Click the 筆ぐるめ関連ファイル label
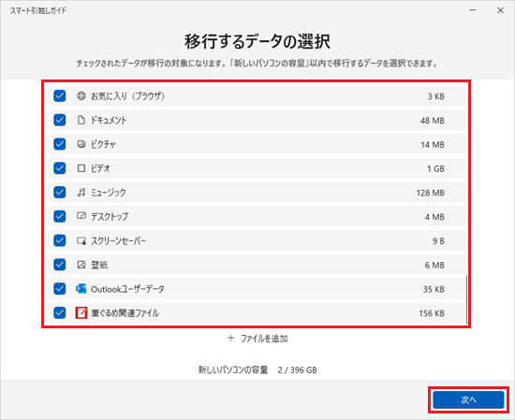This screenshot has width=515, height=420. pyautogui.click(x=125, y=313)
